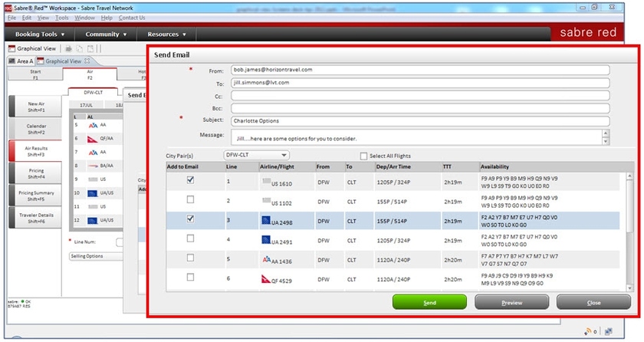
Task: Click the Message box scroll down arrow
Action: click(x=606, y=140)
